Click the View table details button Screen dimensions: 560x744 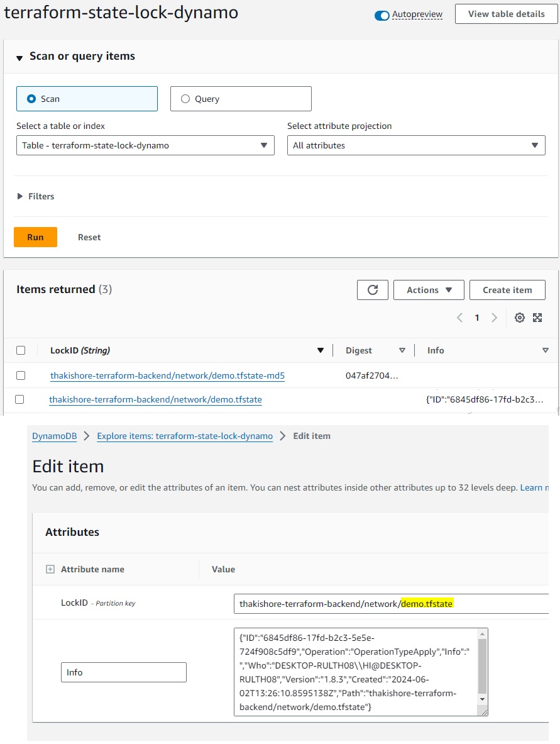(x=506, y=14)
